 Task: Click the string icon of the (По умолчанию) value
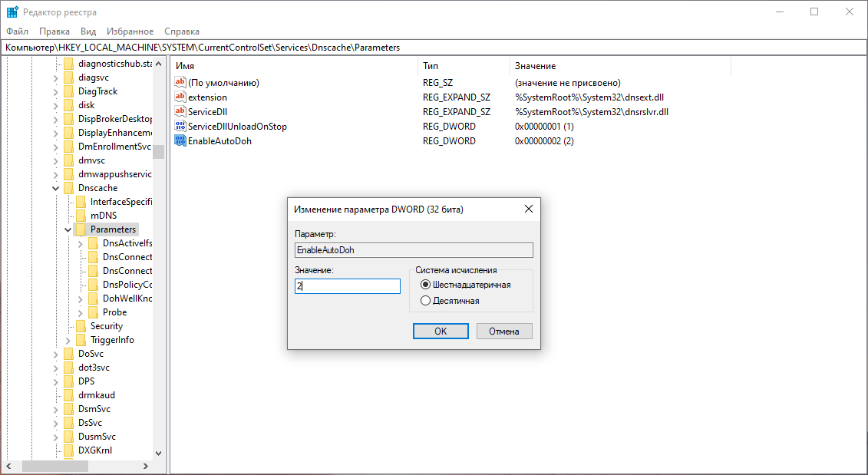tap(180, 82)
